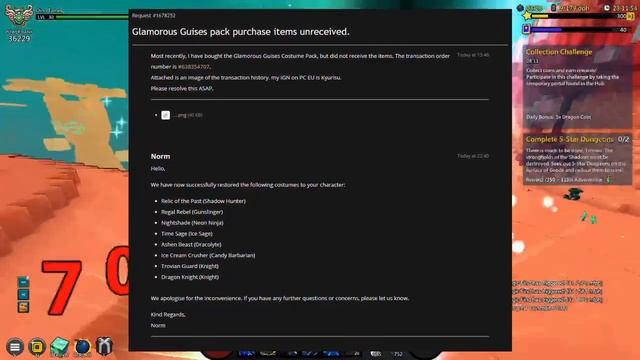Click the 'Today at 13:46' timestamp

tap(473, 55)
